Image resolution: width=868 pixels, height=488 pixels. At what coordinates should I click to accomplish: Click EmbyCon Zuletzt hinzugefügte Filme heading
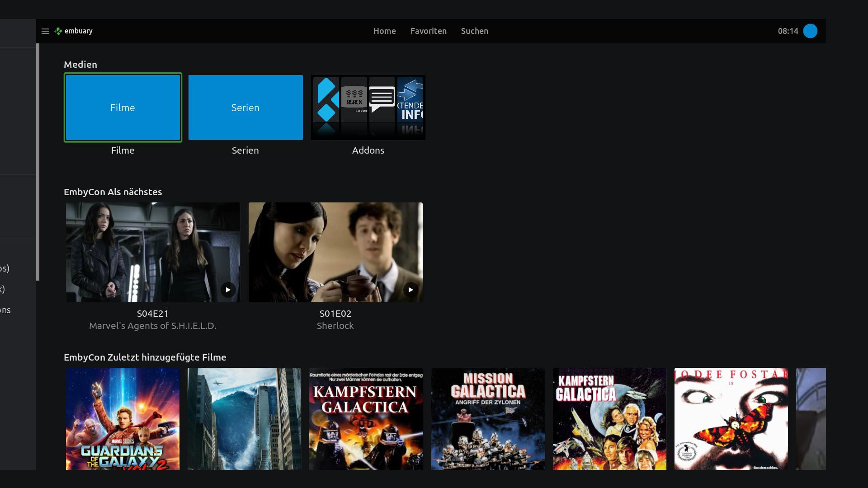[x=145, y=357]
